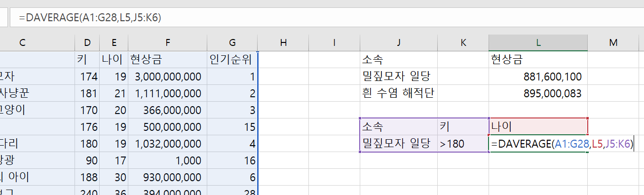This screenshot has width=644, height=195.
Task: Select column G header
Action: 232,43
